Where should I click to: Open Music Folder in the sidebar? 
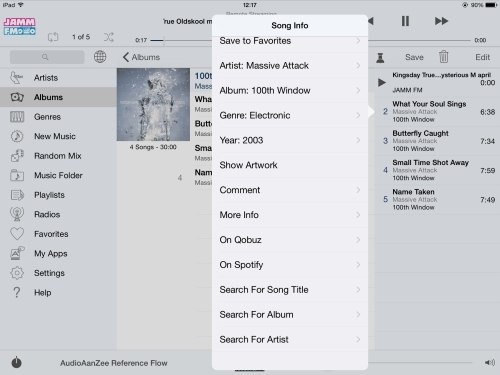tap(58, 175)
